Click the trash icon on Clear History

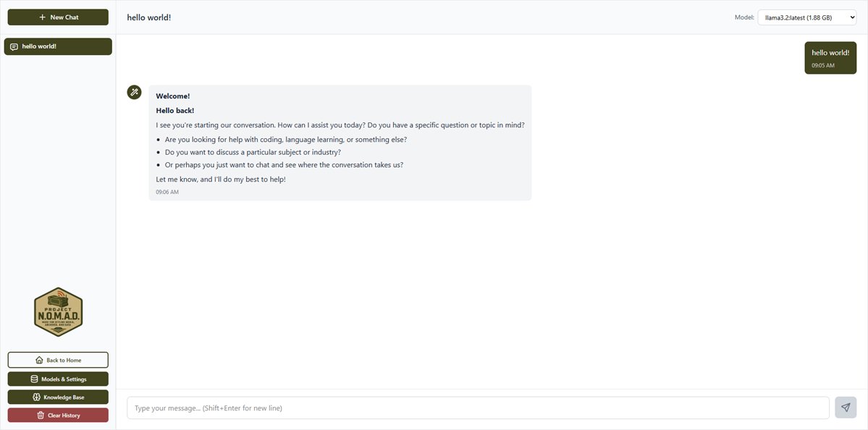pos(41,415)
